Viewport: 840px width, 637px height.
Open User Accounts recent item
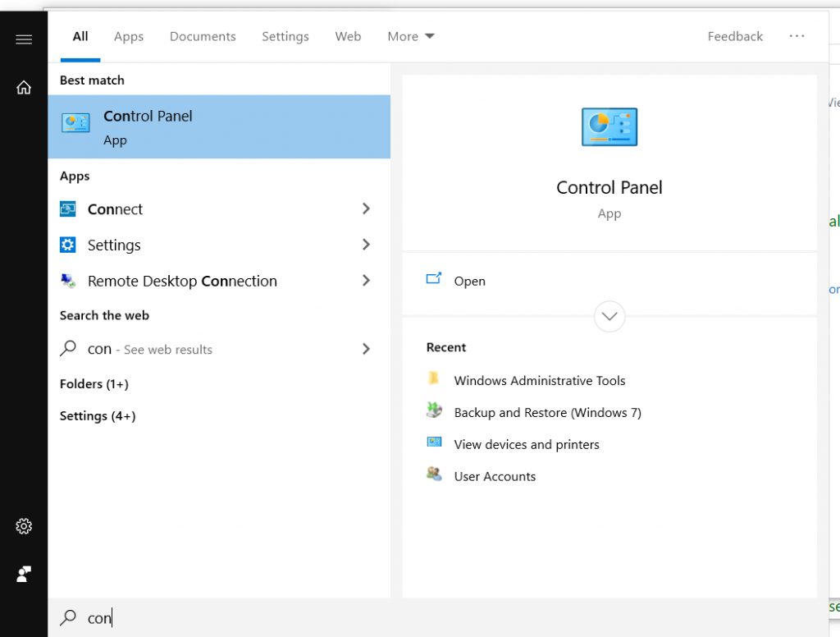[495, 477]
